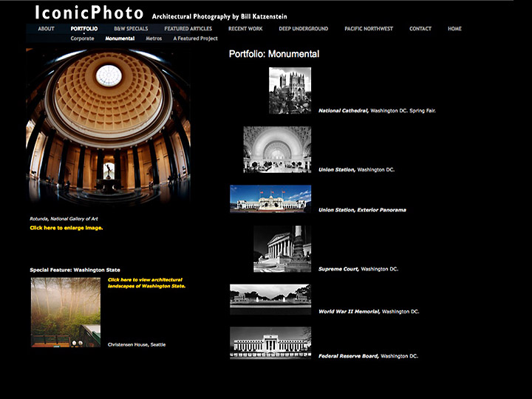Select the Supreme Court photo thumbnail
The image size is (532, 399).
[282, 248]
